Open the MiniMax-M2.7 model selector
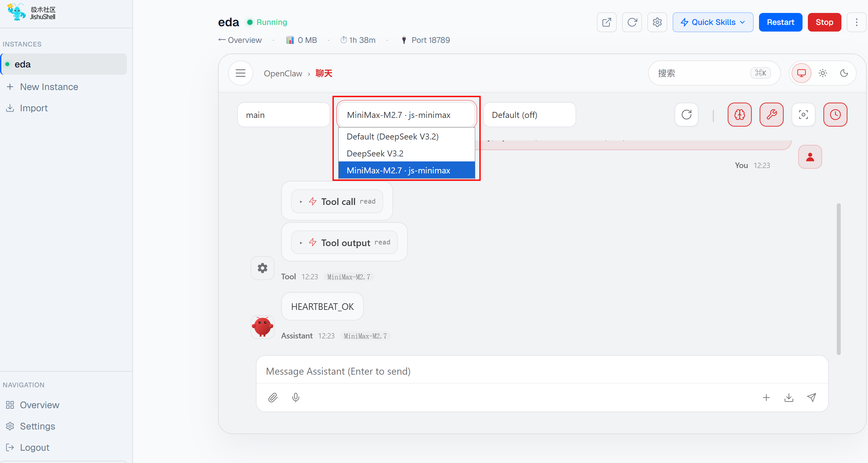 (x=407, y=115)
